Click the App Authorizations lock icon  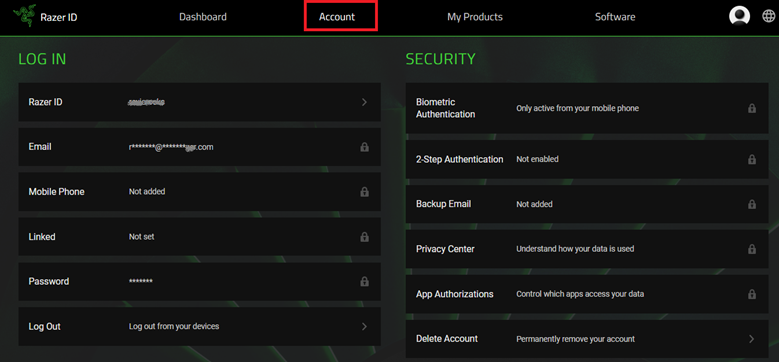tap(752, 294)
